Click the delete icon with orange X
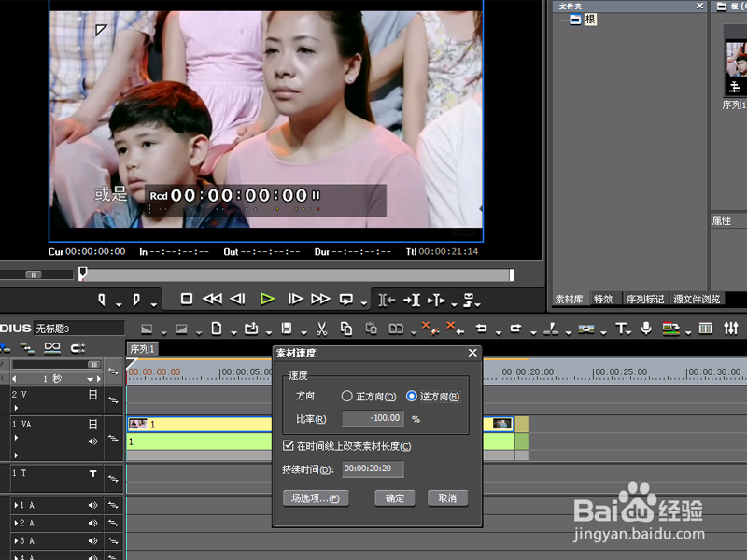Image resolution: width=747 pixels, height=560 pixels. [x=430, y=328]
